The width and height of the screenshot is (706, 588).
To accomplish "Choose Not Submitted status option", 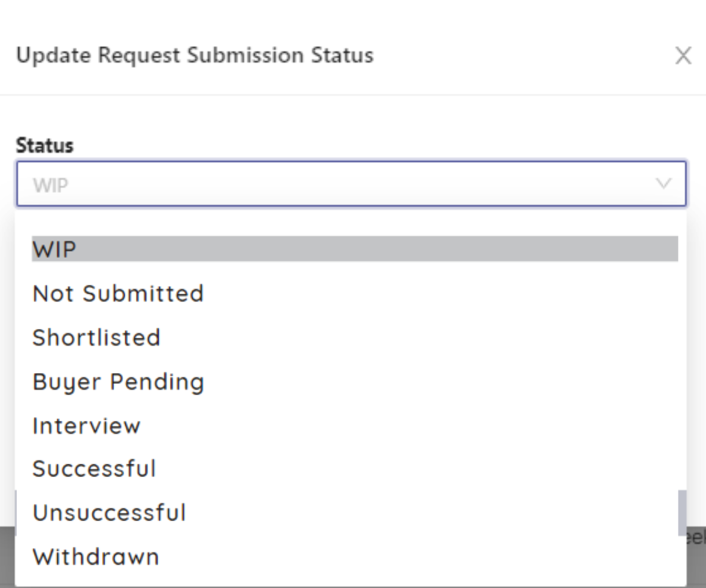I will coord(118,293).
